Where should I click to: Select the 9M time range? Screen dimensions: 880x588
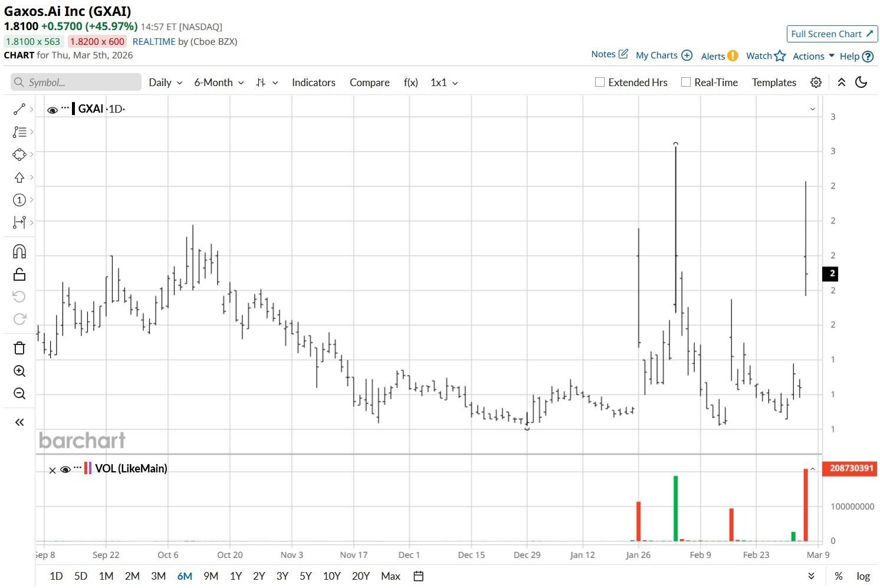[x=211, y=576]
